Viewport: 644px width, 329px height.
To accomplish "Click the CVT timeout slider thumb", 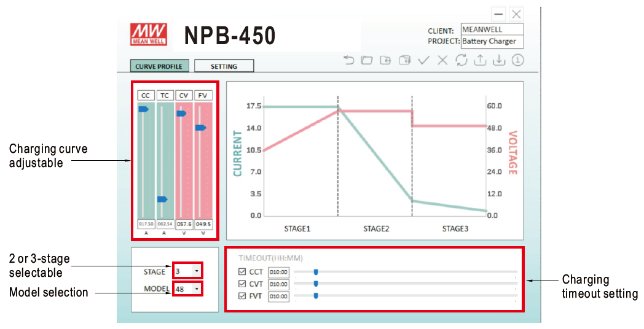I will tap(316, 284).
